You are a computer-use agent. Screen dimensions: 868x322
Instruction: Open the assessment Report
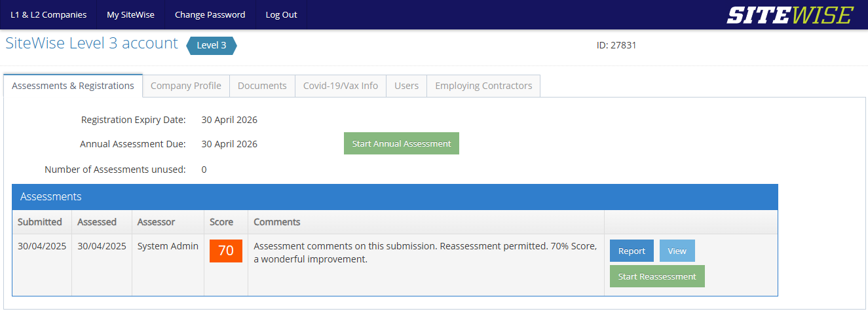pos(632,251)
